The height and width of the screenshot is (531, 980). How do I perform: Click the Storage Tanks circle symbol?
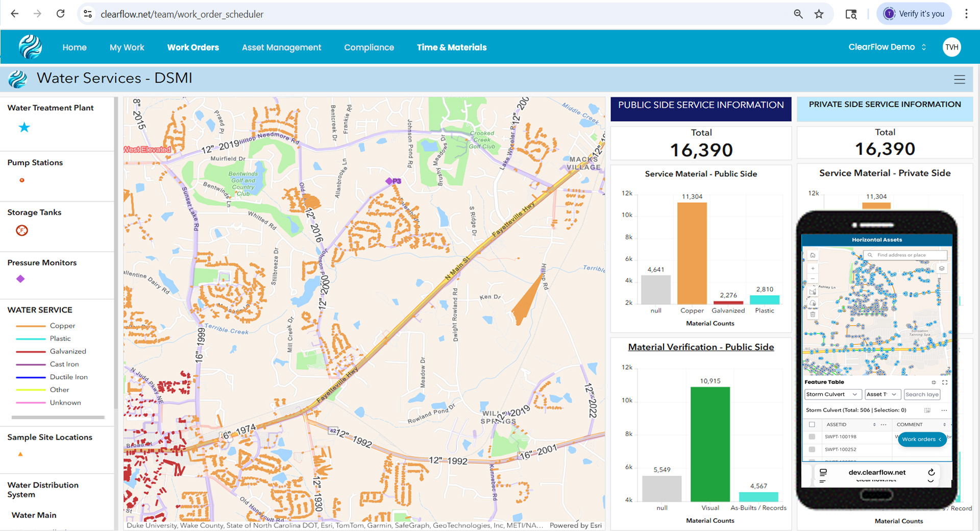click(x=22, y=230)
